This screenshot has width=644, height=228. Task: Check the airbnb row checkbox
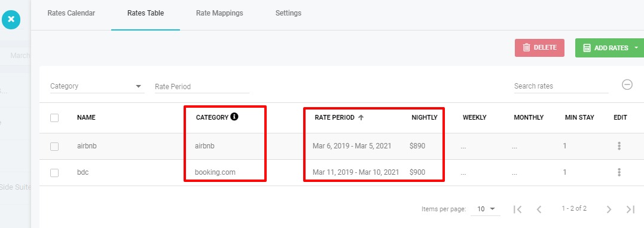tap(54, 146)
